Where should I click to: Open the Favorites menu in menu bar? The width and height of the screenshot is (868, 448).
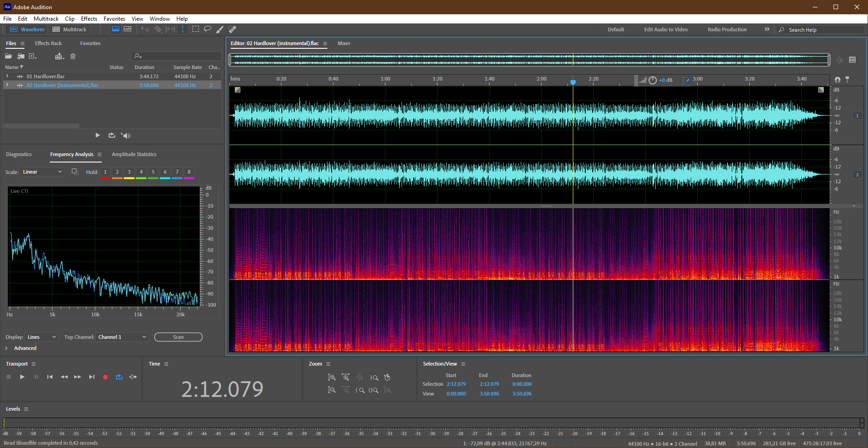tap(114, 19)
